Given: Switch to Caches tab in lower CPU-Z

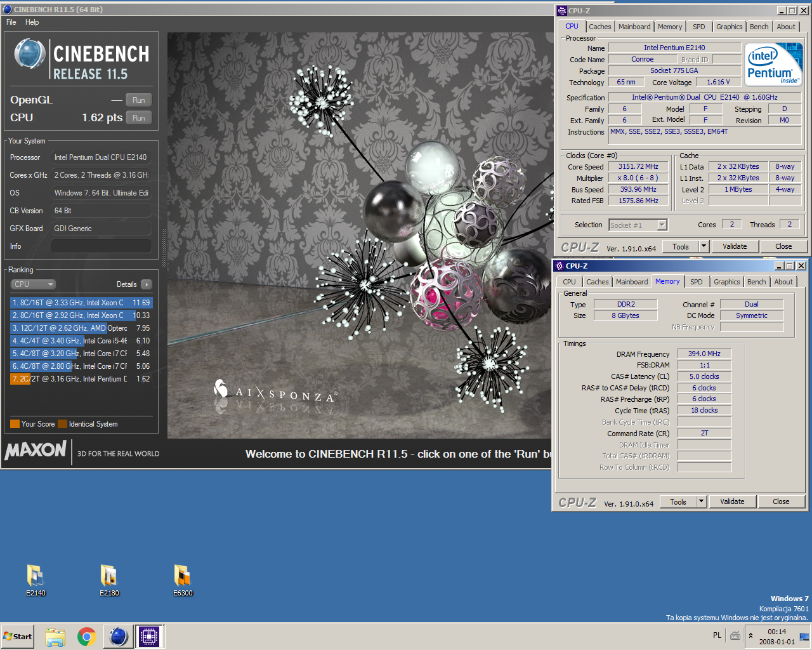Looking at the screenshot, I should tap(597, 282).
